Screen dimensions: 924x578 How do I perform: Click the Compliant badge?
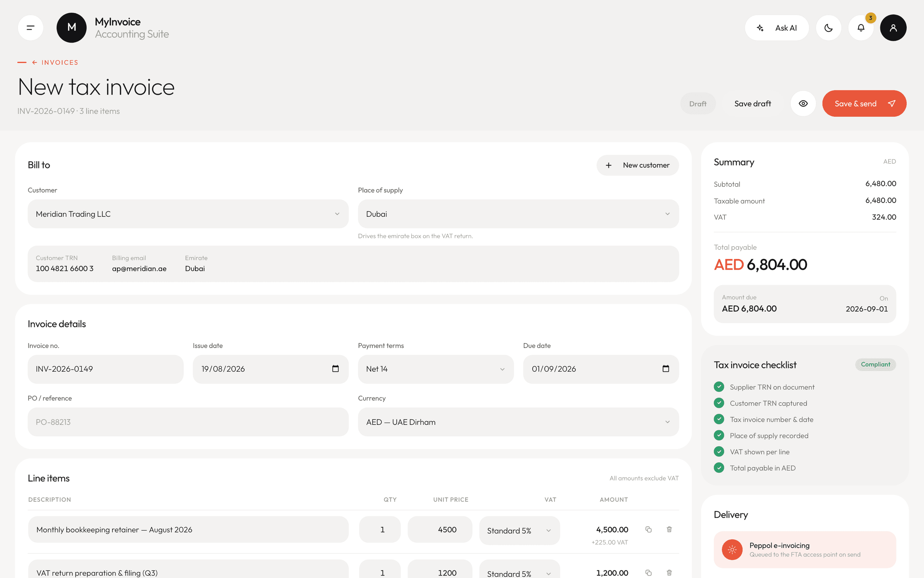[x=875, y=365]
